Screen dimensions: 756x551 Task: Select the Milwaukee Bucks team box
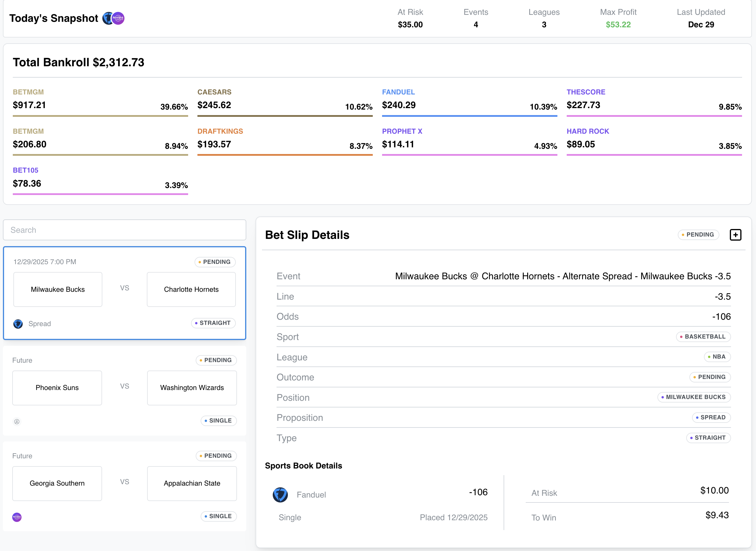58,289
